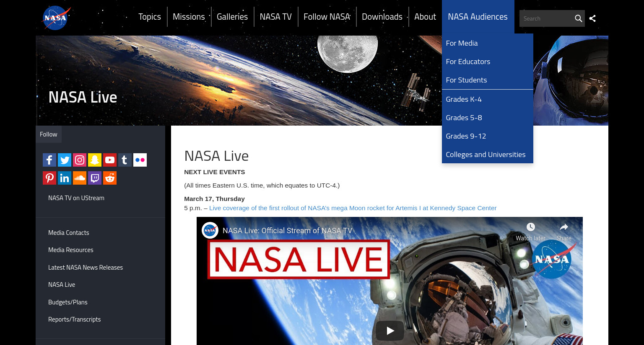Open Artemis I rollout live coverage link
Screen dimensions: 644x345
[353, 208]
